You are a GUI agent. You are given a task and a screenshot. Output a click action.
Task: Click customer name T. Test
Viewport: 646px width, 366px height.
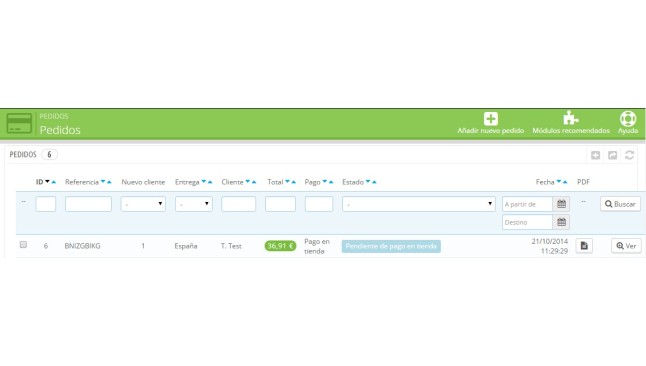pyautogui.click(x=231, y=246)
